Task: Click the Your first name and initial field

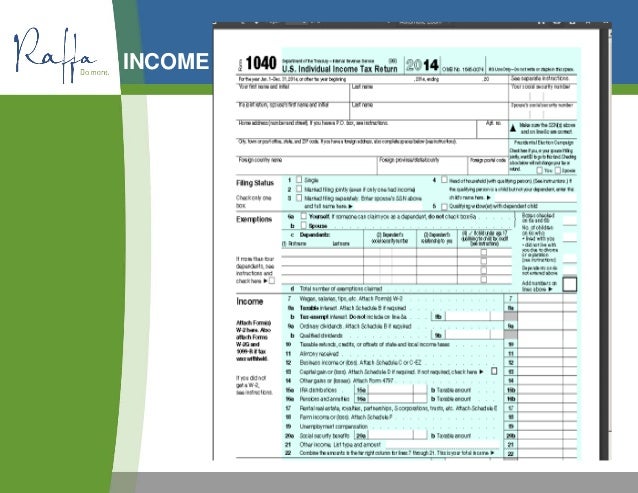Action: tap(293, 93)
